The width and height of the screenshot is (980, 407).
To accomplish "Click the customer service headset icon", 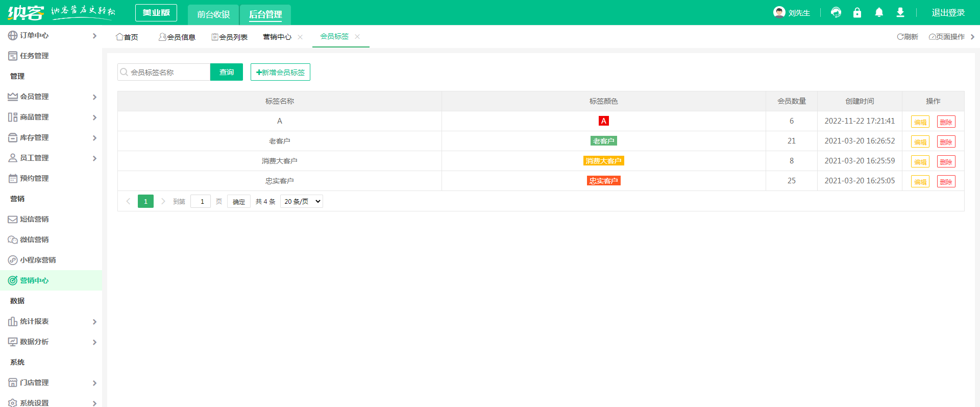I will tap(836, 12).
